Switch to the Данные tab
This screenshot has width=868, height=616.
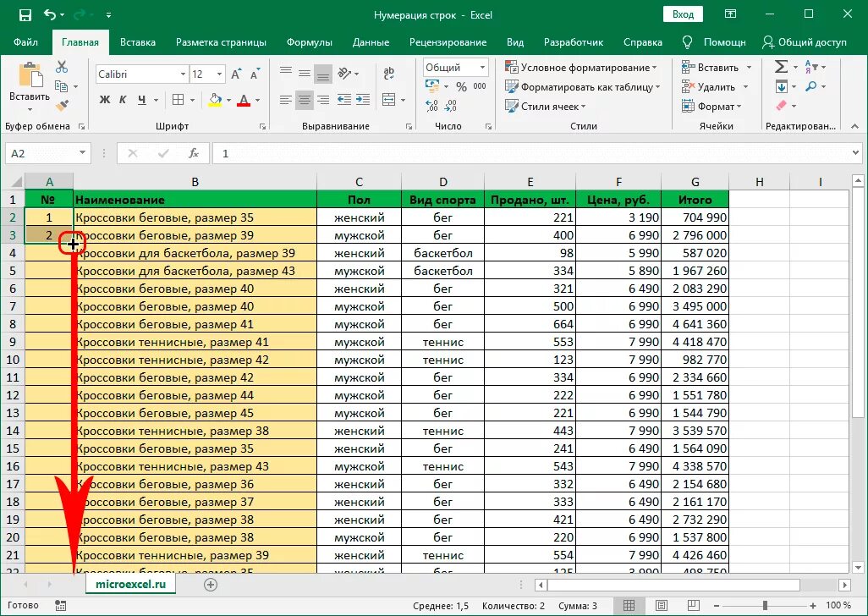tap(371, 42)
